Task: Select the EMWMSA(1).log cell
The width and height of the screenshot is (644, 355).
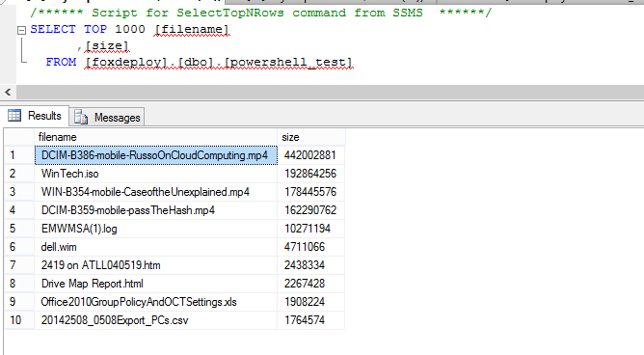Action: tap(155, 229)
